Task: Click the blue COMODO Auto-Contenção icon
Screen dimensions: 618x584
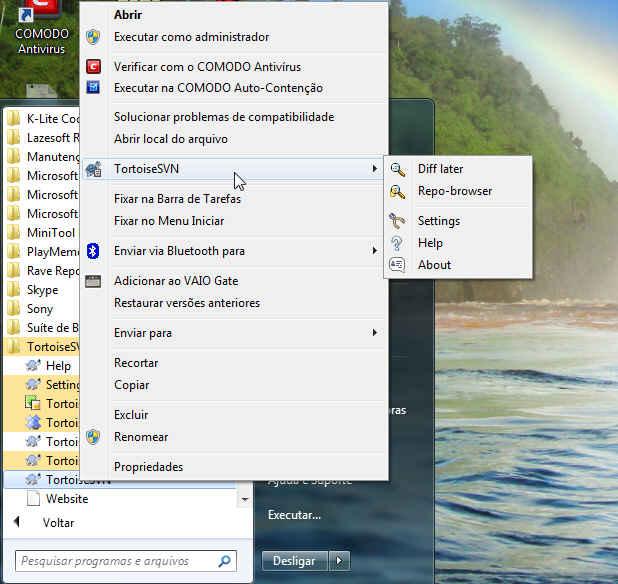Action: pyautogui.click(x=93, y=87)
